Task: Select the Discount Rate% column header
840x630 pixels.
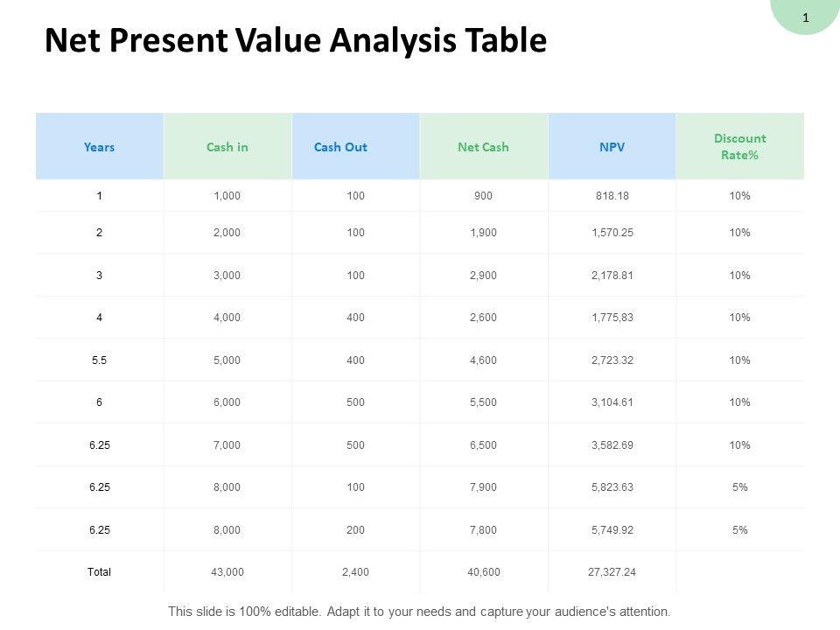Action: (x=739, y=146)
